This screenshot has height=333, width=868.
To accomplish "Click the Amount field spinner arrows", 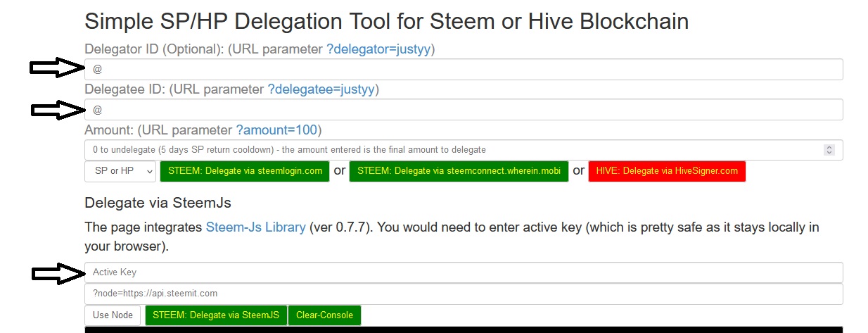I will pos(829,150).
